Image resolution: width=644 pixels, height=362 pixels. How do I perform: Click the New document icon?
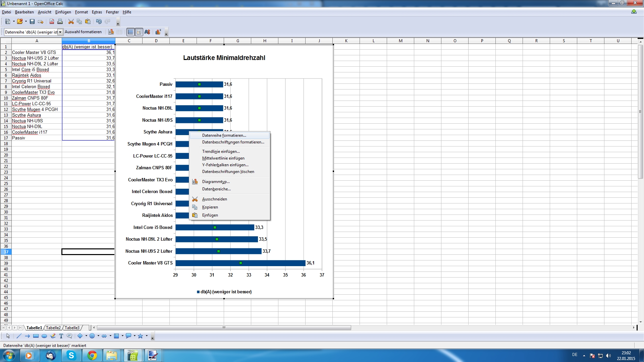(x=7, y=21)
